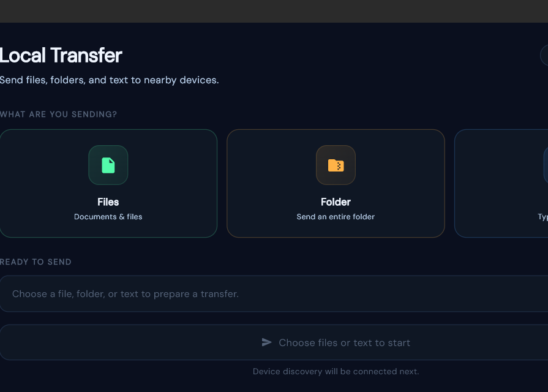548x392 pixels.
Task: Click the "Local Transfer" heading
Action: [x=61, y=55]
